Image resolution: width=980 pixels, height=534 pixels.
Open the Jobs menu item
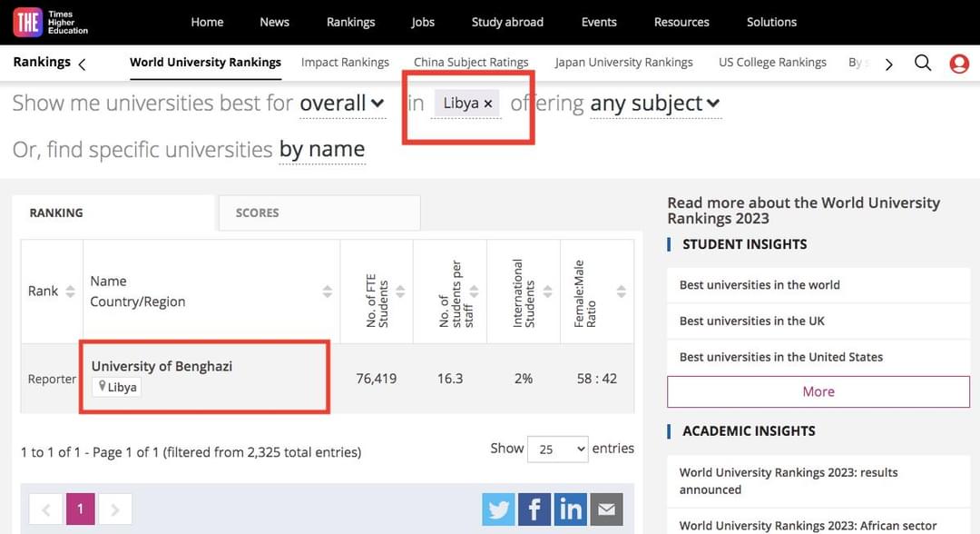tap(423, 22)
